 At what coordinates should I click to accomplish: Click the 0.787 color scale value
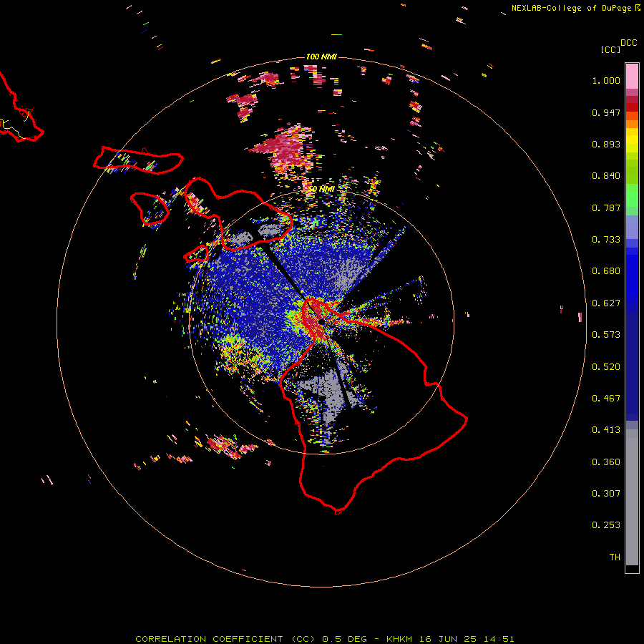click(606, 208)
